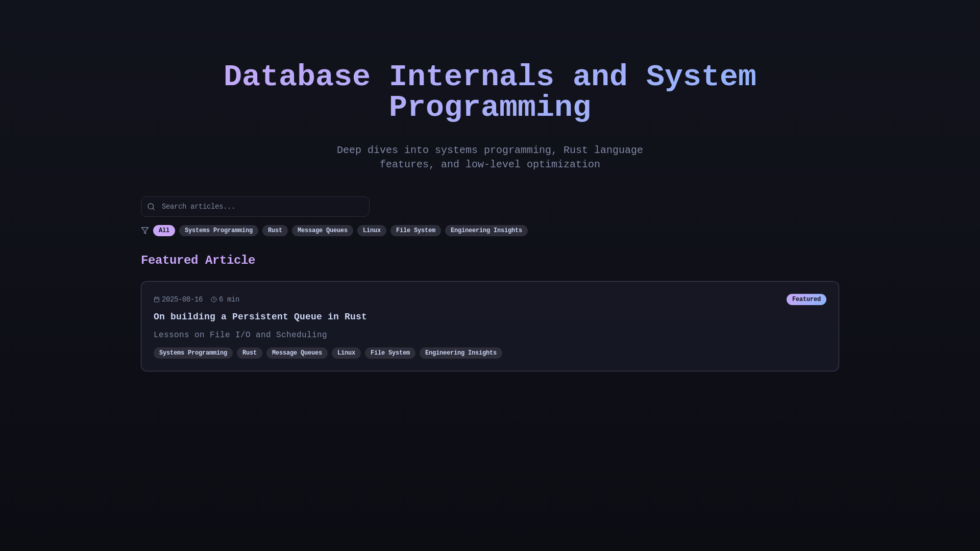This screenshot has height=551, width=980.
Task: Filter by Message Queues in the filter bar
Action: click(x=323, y=231)
